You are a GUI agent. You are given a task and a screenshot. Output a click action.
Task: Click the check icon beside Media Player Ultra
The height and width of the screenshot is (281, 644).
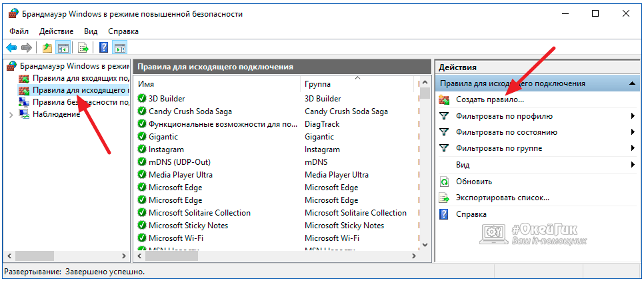tap(142, 175)
